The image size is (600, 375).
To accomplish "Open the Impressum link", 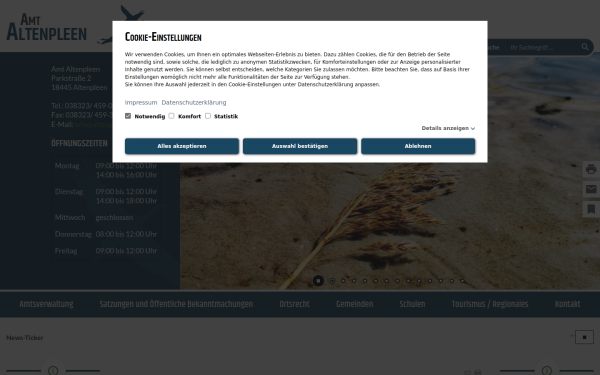I will [x=141, y=103].
